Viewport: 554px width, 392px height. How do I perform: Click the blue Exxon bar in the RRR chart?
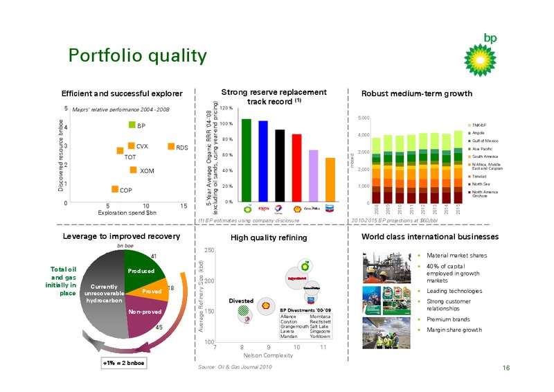click(263, 161)
